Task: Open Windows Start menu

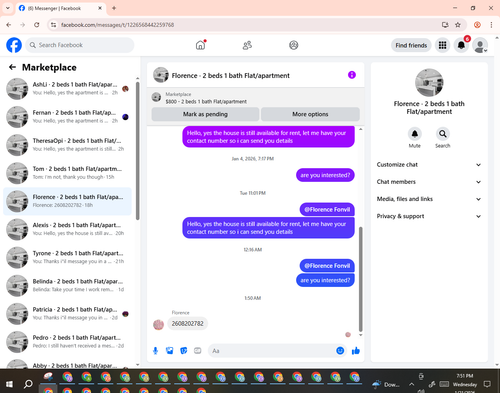Action: click(9, 384)
